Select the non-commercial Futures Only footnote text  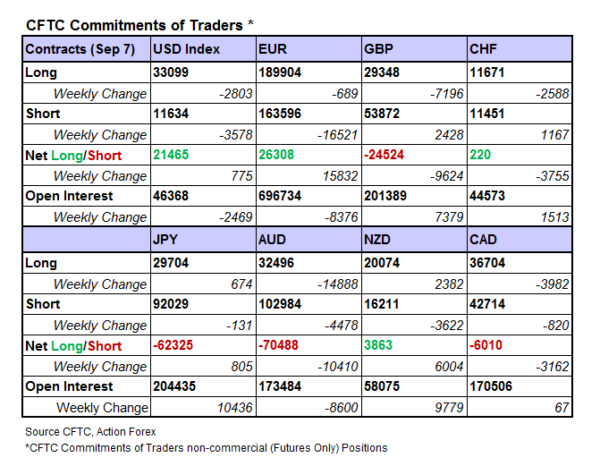206,447
